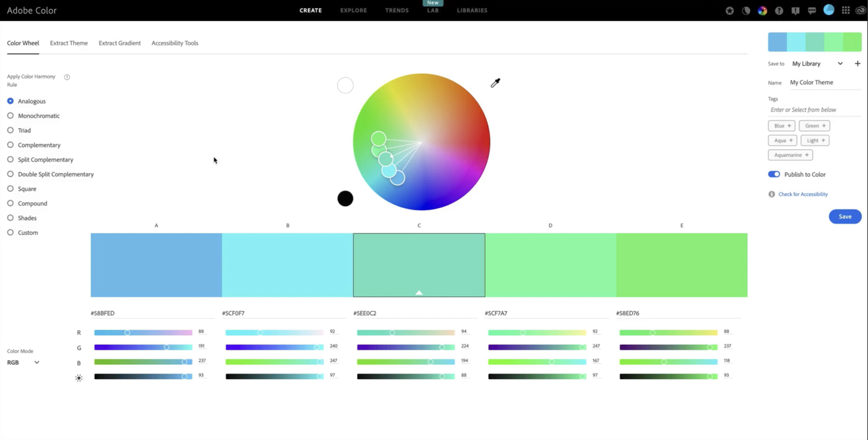
Task: Click the theme Name field My Color Theme
Action: [825, 83]
